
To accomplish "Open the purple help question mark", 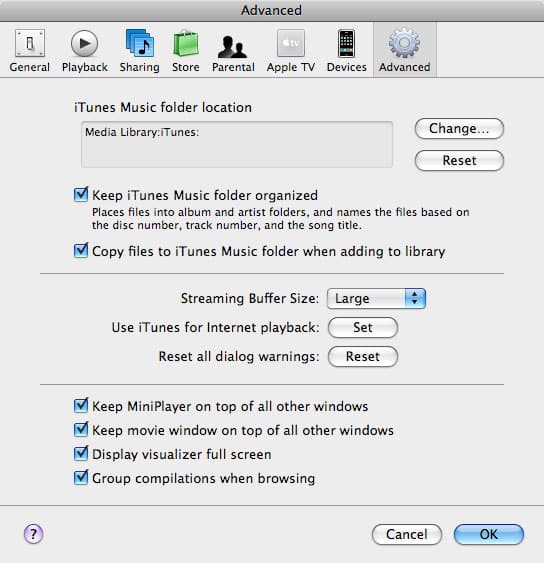I will click(x=33, y=534).
